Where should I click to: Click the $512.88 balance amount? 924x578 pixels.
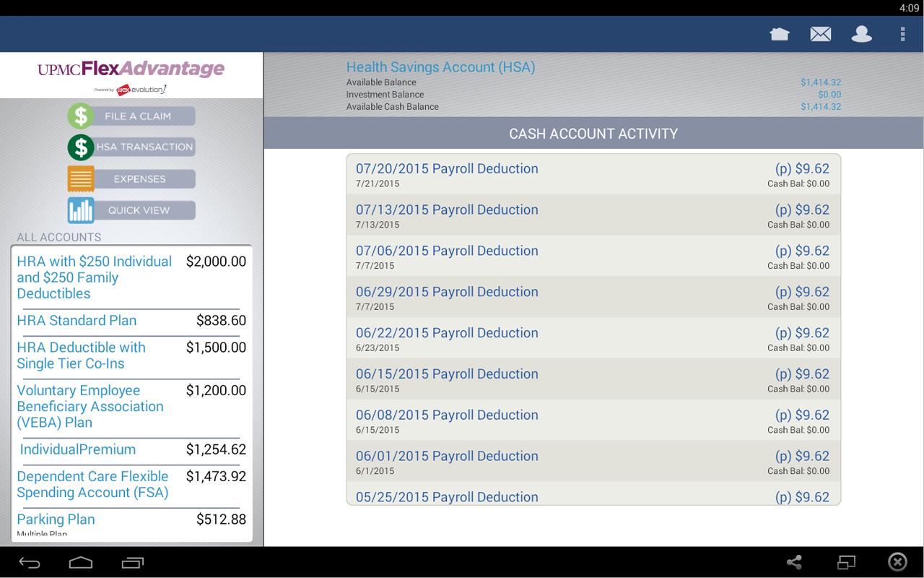click(x=221, y=519)
